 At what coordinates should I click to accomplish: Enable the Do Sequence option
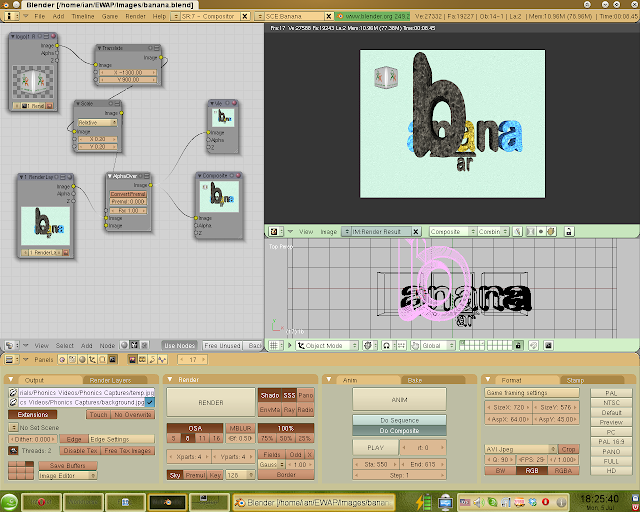pos(398,419)
